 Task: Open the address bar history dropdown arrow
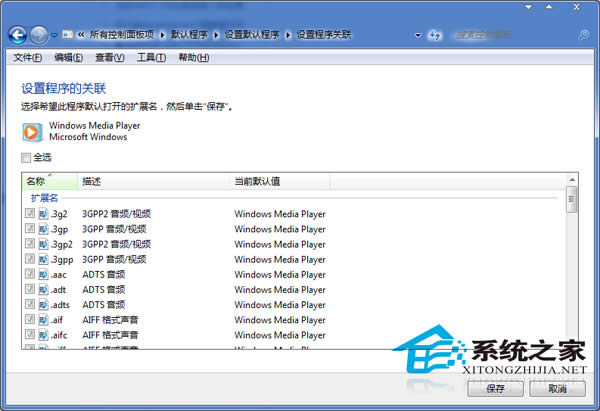tap(418, 35)
